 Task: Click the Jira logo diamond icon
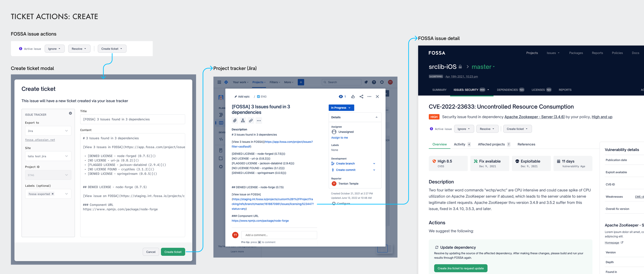tap(226, 82)
